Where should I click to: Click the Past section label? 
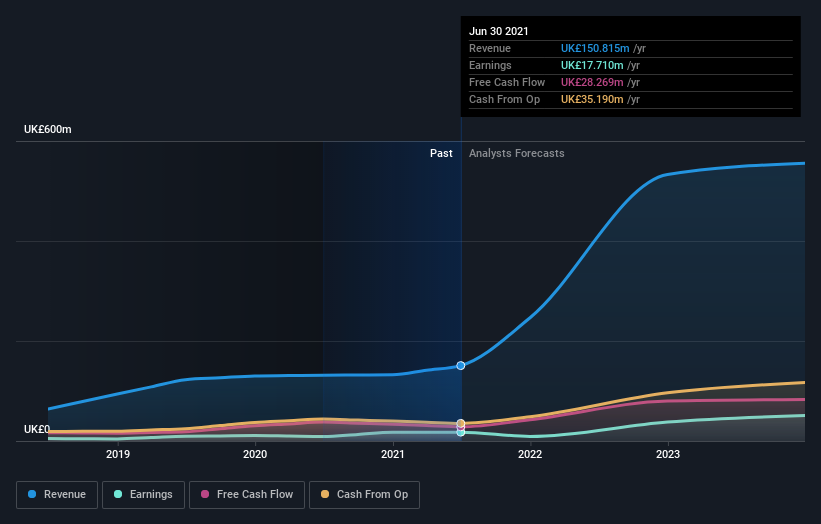point(441,153)
